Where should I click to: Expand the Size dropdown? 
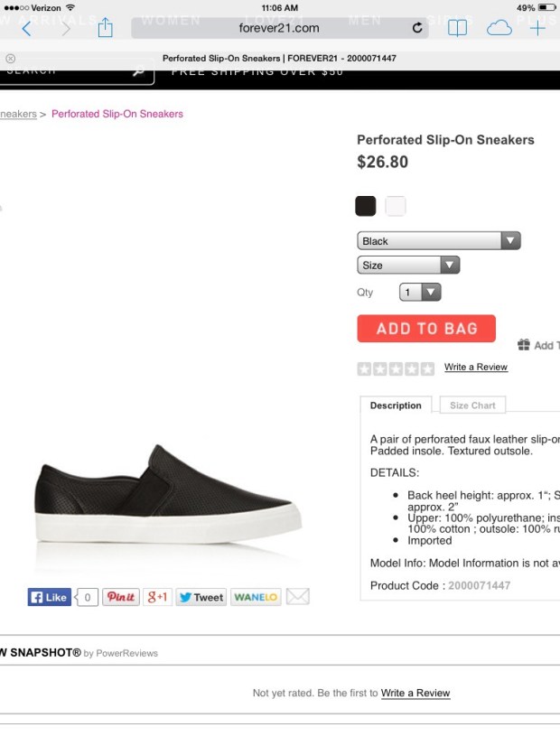(409, 266)
